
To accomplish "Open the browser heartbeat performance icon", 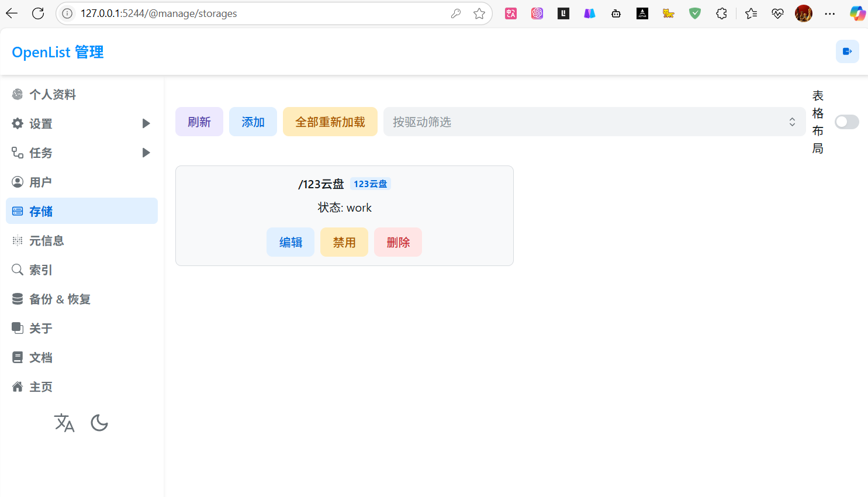I will (777, 13).
